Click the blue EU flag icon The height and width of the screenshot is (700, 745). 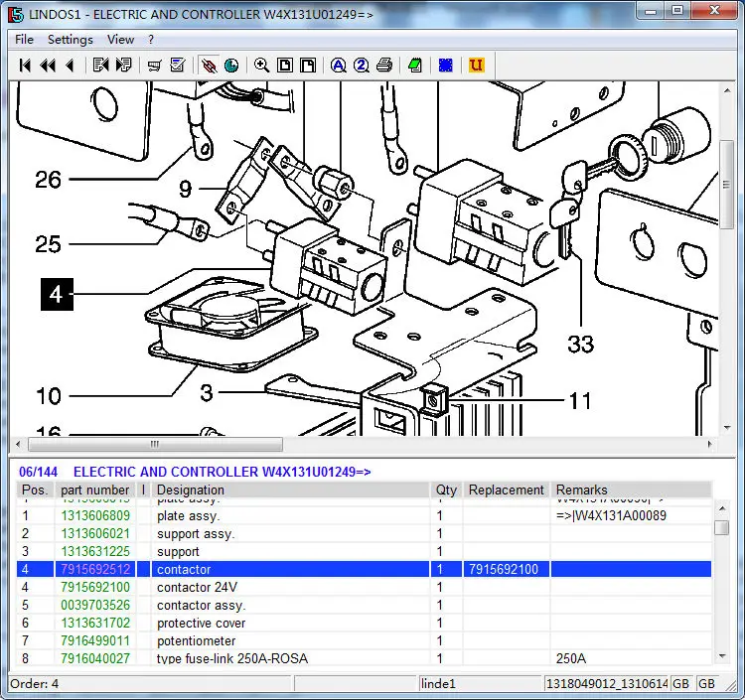tap(446, 66)
